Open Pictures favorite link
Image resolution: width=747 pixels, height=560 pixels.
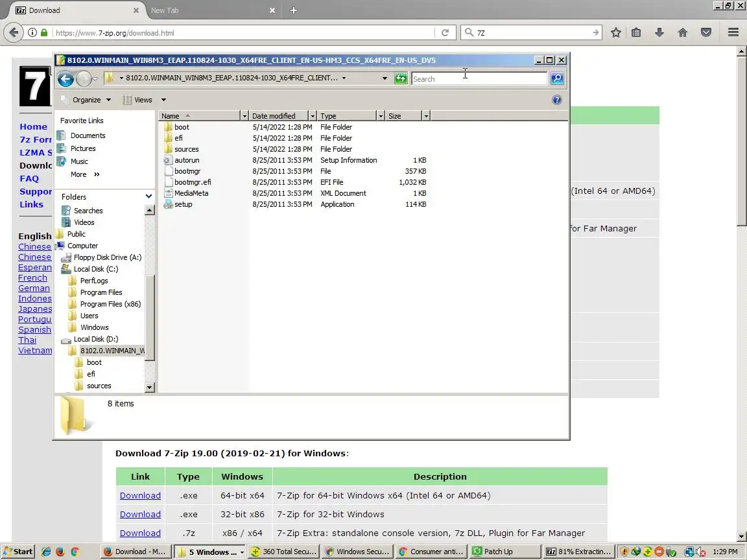pos(83,148)
